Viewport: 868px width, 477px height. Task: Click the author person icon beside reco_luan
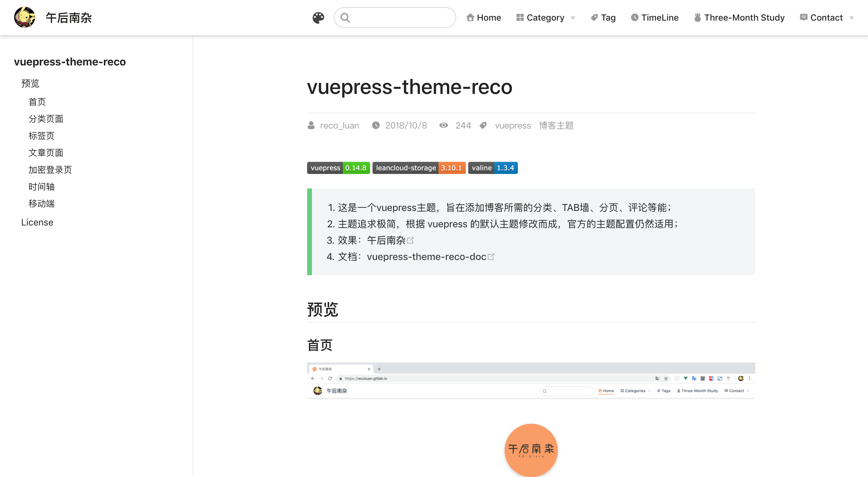pos(311,125)
